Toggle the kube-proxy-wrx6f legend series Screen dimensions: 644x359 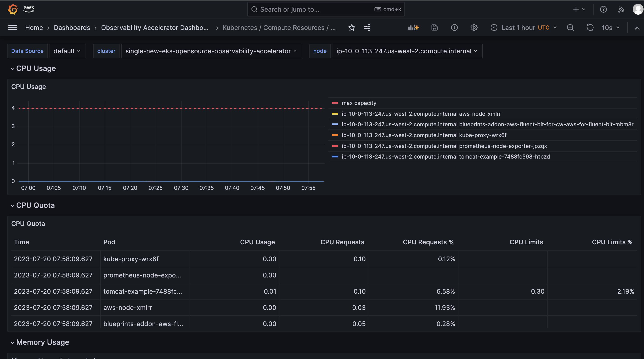pos(424,135)
